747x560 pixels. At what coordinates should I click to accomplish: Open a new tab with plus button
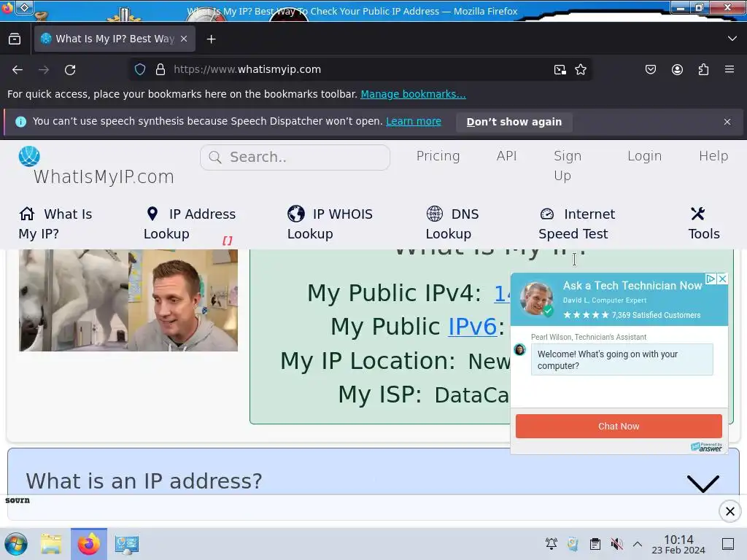(x=211, y=39)
